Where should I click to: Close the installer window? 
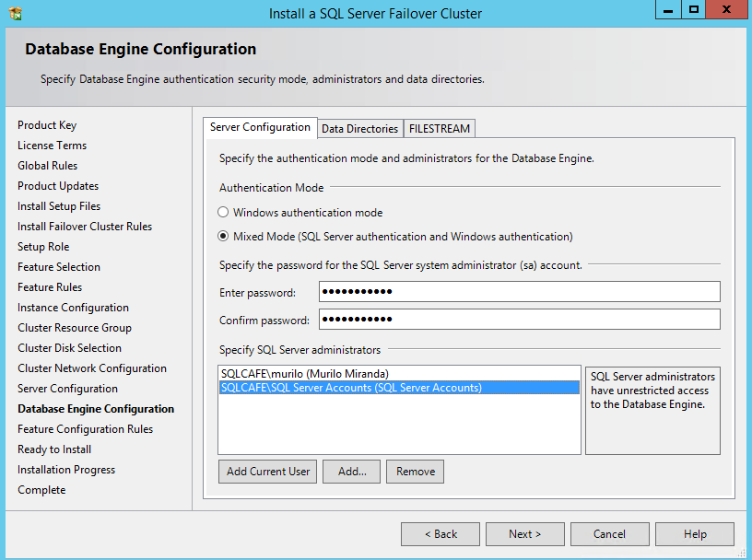pyautogui.click(x=726, y=10)
